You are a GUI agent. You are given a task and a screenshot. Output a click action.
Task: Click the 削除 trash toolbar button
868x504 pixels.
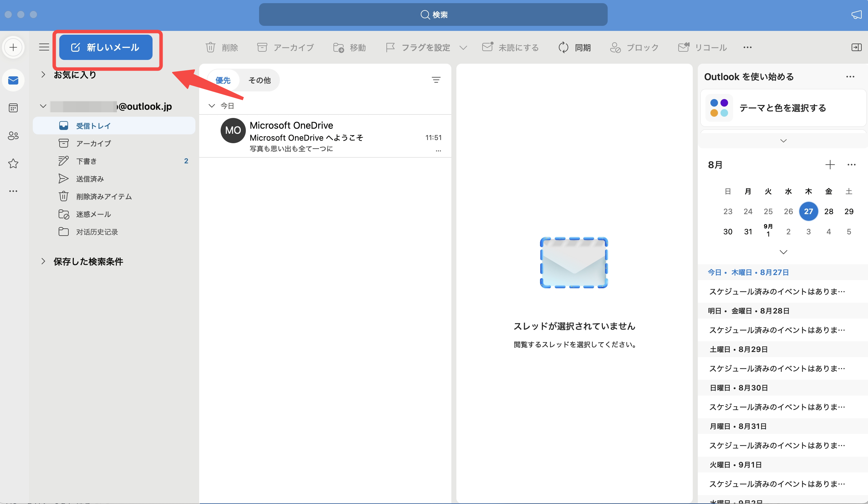coord(222,47)
